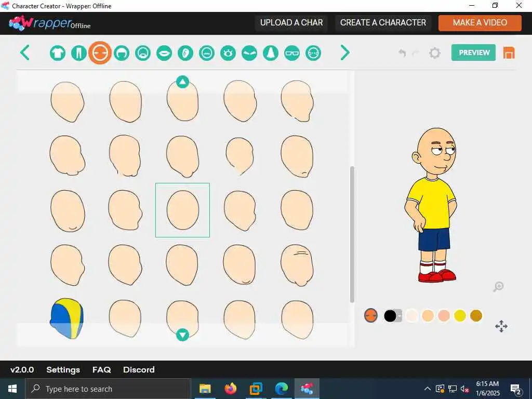The image size is (532, 399).
Task: Open Microsoft Edge from taskbar
Action: [281, 389]
